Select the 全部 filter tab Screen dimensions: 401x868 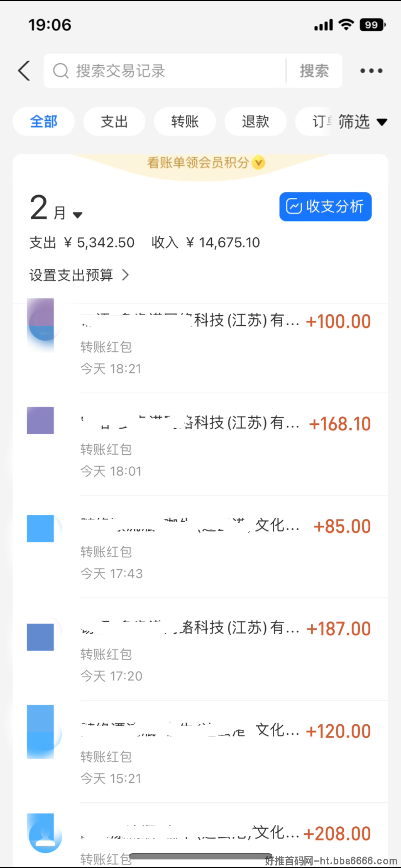[x=43, y=122]
